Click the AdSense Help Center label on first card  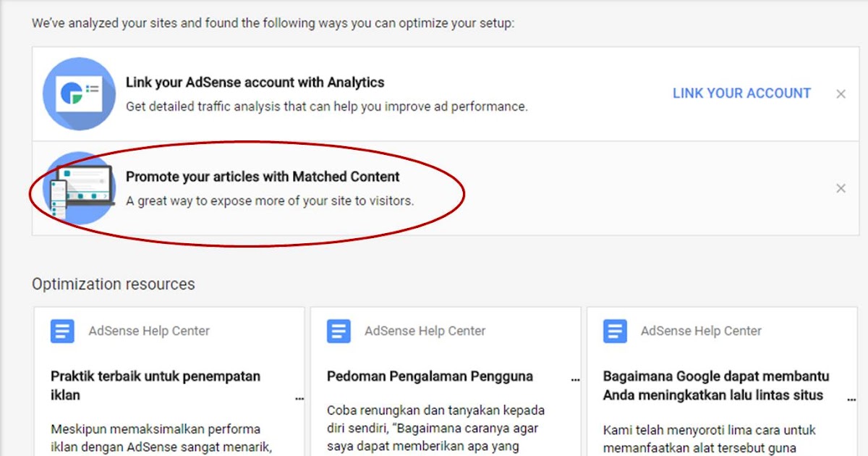point(148,331)
